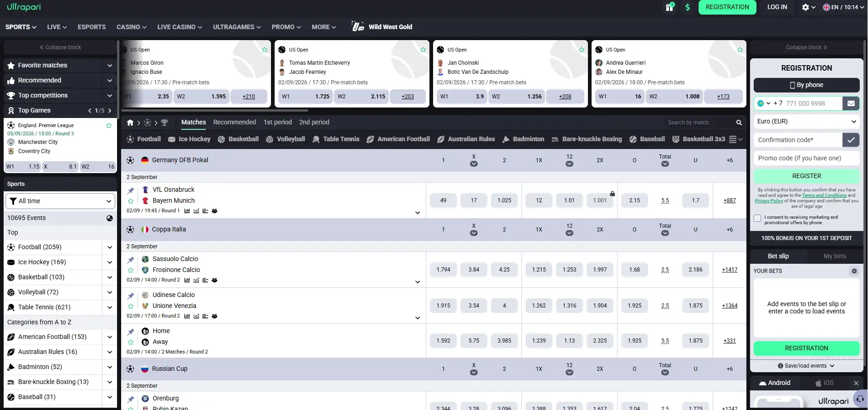This screenshot has width=868, height=410.
Task: Close the Android/iOS app banner
Action: click(856, 383)
